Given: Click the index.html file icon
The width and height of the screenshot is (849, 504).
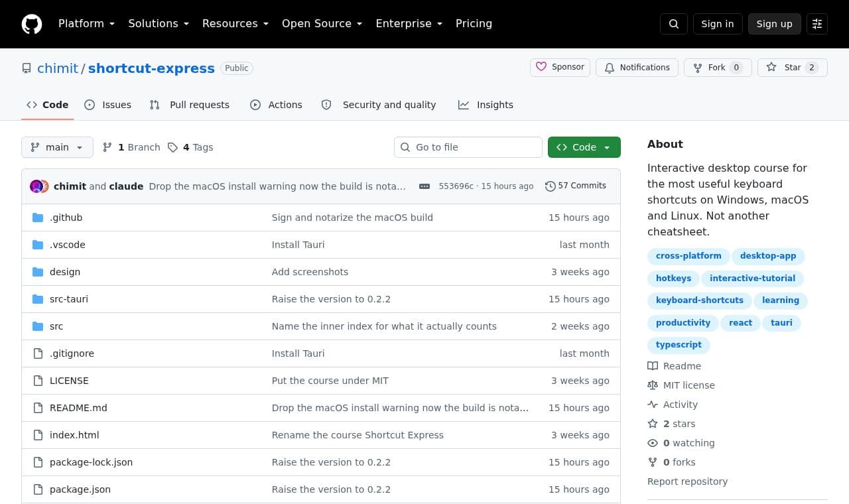Looking at the screenshot, I should coord(38,435).
